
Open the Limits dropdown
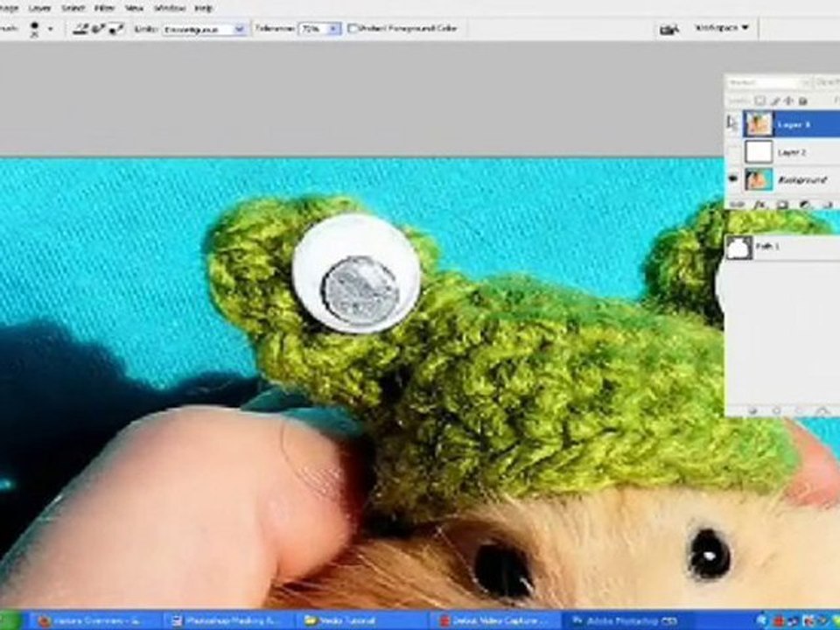tap(205, 30)
